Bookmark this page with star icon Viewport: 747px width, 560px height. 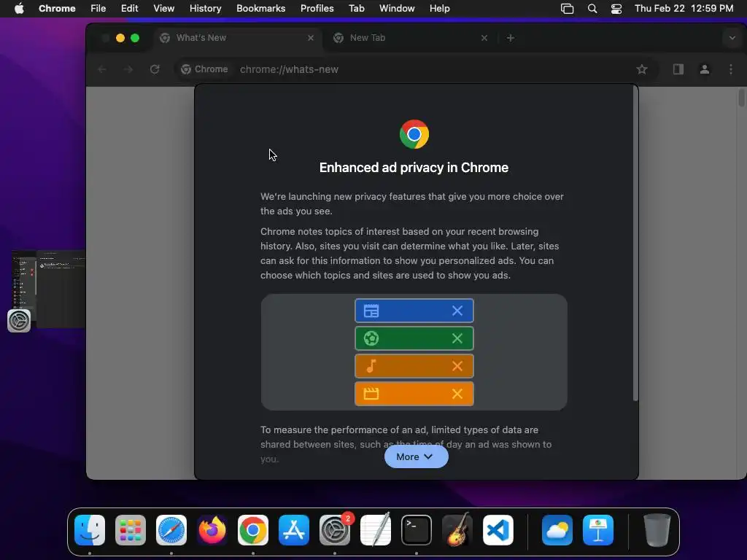(642, 69)
